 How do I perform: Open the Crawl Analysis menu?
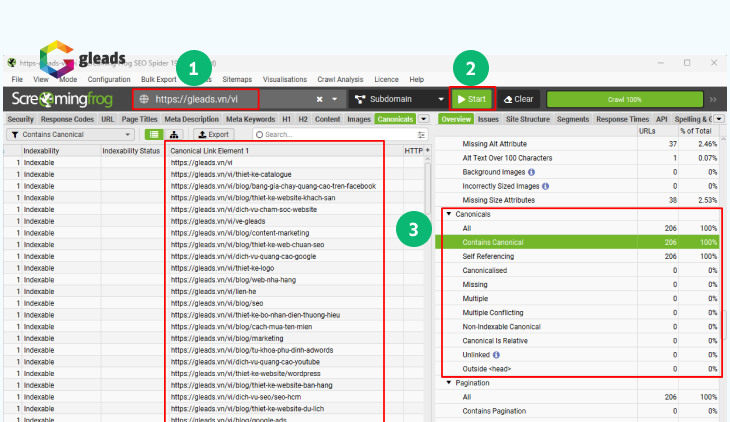click(x=340, y=80)
